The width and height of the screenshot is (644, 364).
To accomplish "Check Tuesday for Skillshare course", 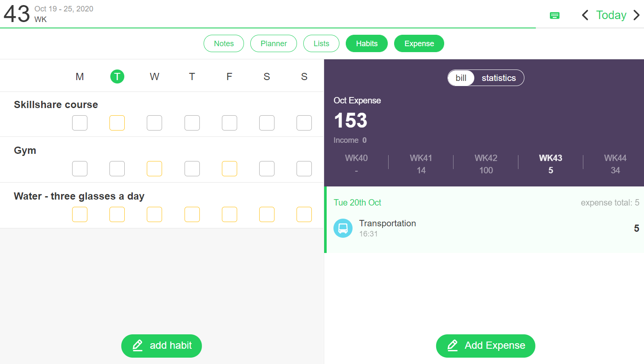I will tap(117, 123).
